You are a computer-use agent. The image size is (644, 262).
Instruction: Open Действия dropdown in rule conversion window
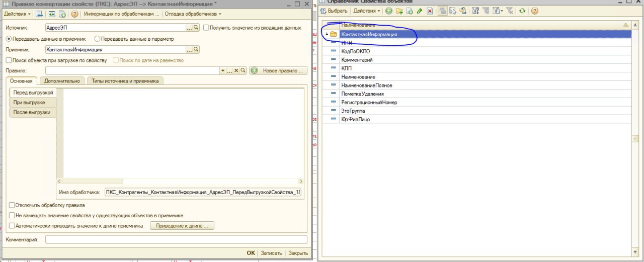17,14
